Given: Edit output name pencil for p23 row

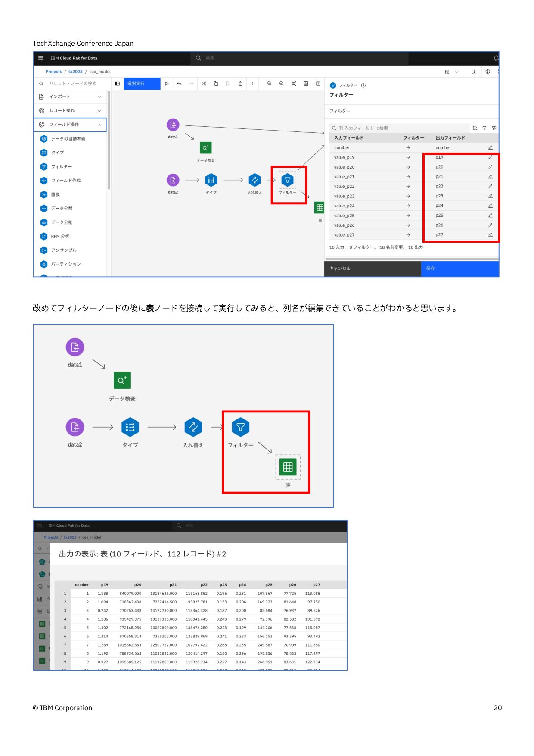Looking at the screenshot, I should click(490, 196).
